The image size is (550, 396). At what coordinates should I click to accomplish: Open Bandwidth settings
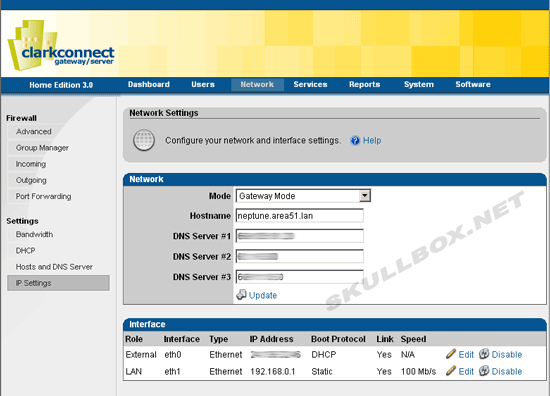pos(34,234)
